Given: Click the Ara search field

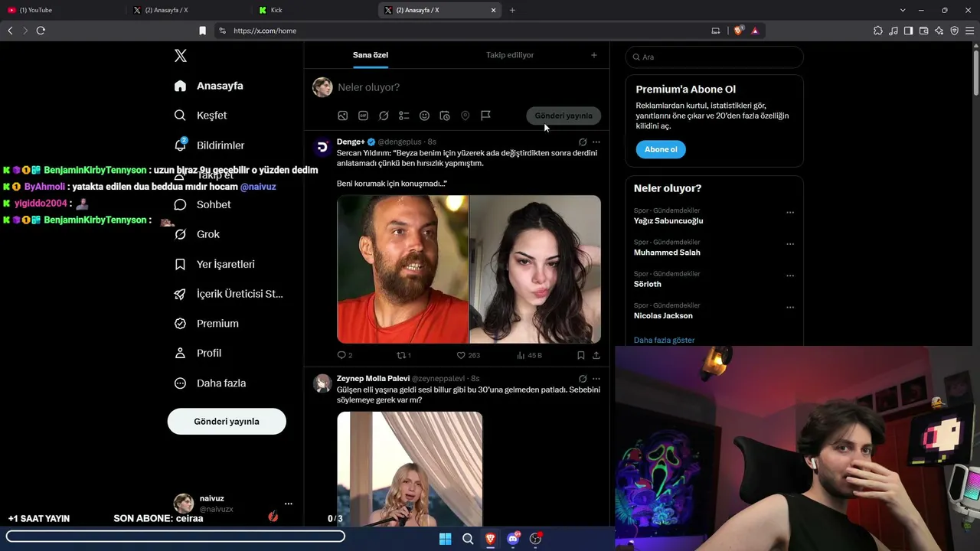Looking at the screenshot, I should 714,57.
